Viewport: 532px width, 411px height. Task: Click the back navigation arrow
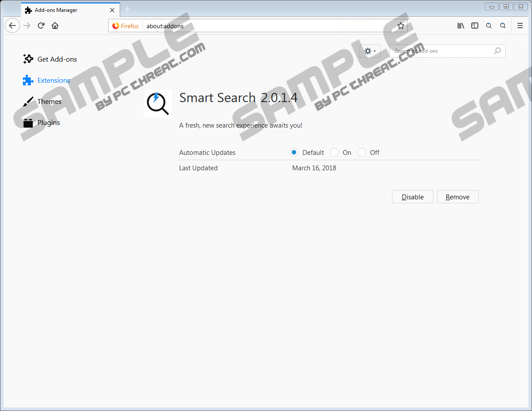(12, 26)
